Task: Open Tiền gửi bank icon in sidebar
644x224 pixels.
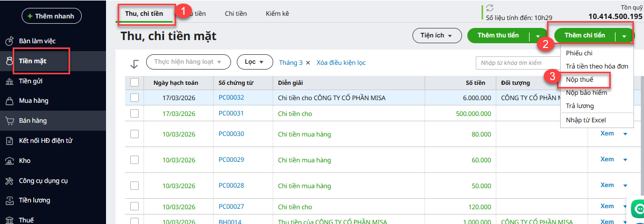Action: [x=9, y=81]
